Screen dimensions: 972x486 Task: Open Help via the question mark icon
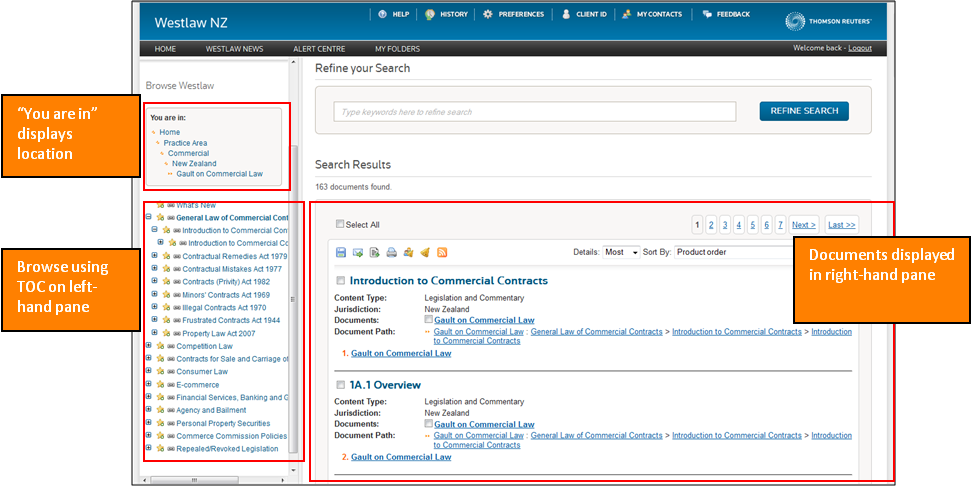382,14
